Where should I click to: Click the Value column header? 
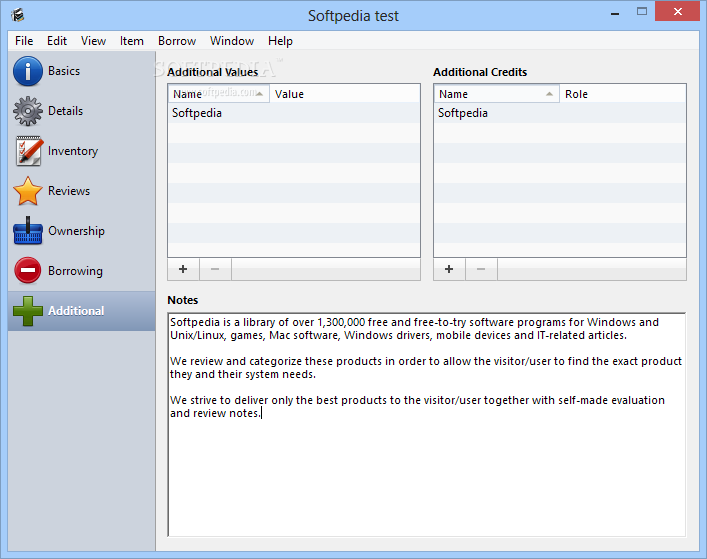(345, 94)
